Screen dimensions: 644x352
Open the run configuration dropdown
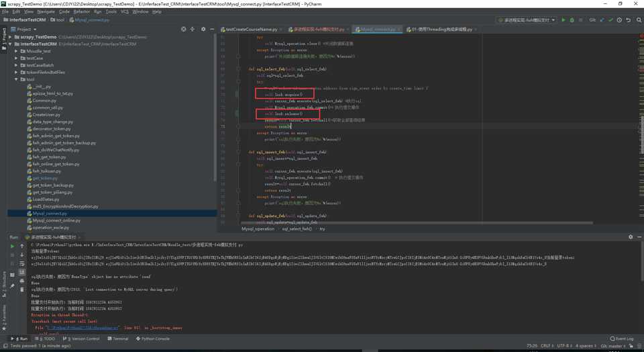point(527,19)
